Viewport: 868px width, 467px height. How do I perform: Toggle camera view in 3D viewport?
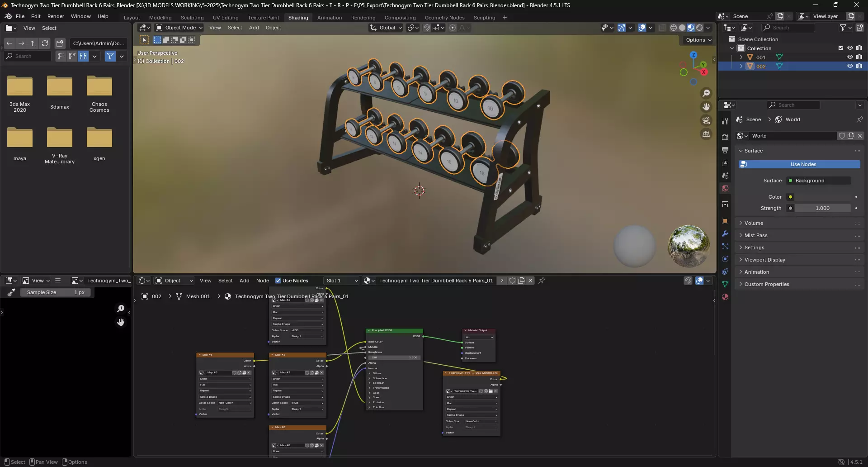coord(706,120)
